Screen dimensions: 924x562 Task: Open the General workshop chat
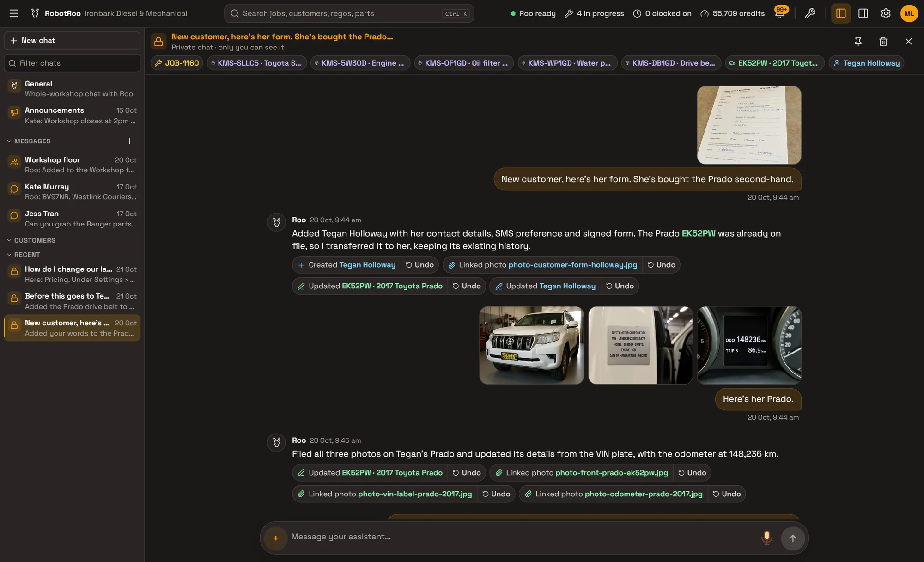pos(72,89)
